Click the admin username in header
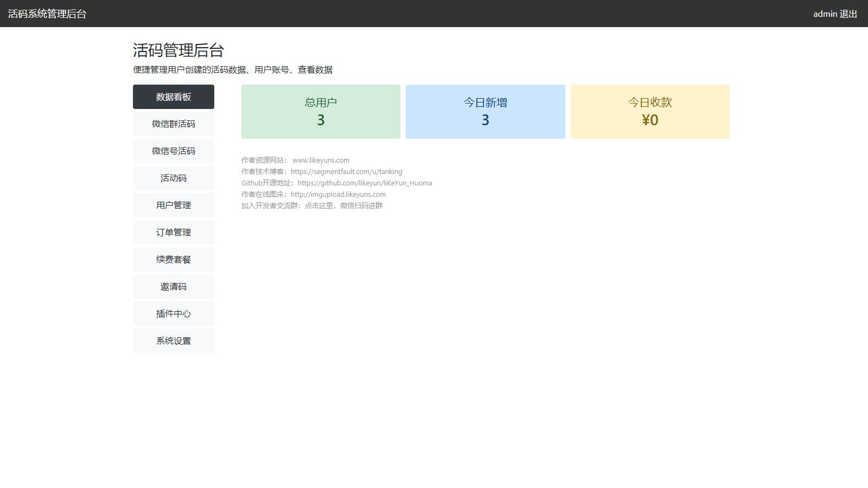Screen dimensions: 868x488 point(825,14)
